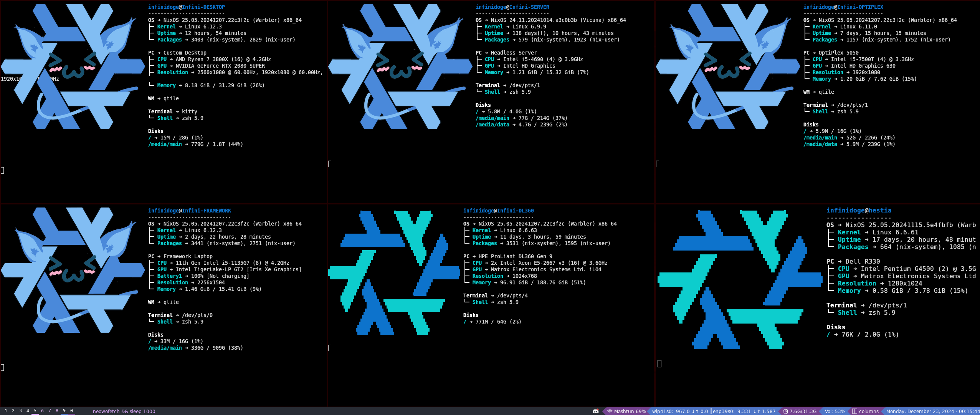Image resolution: width=980 pixels, height=415 pixels.
Task: Click '52G / 226G (24%)' disk line
Action: click(x=849, y=138)
